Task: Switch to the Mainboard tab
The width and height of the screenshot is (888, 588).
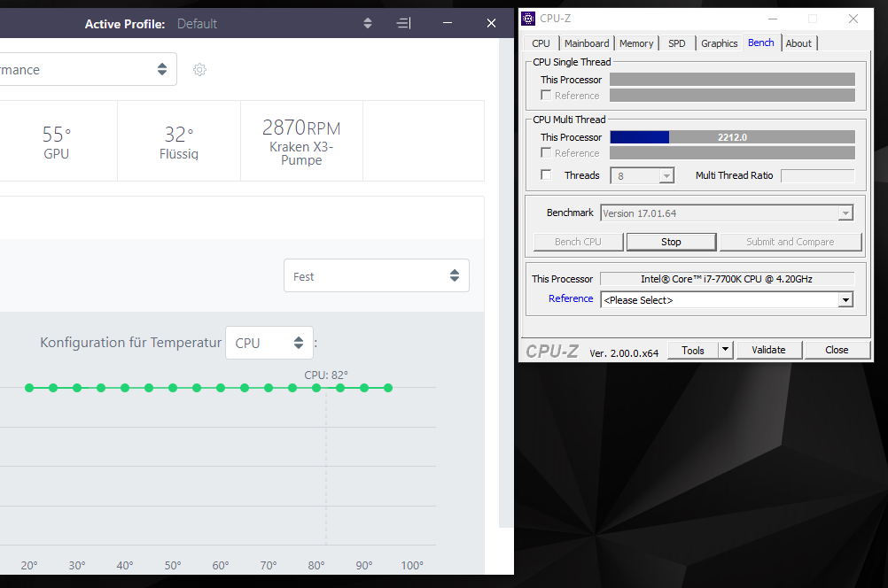Action: coord(587,43)
